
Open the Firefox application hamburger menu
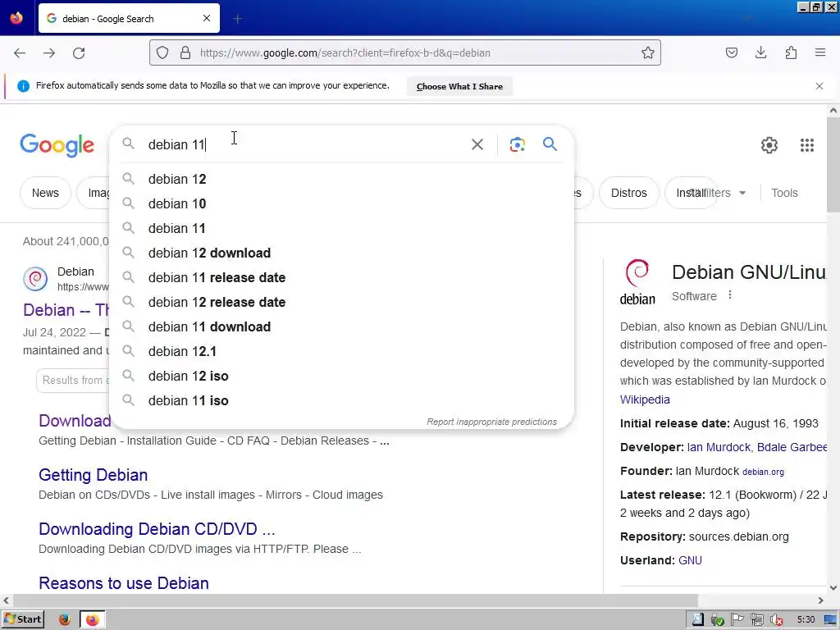820,52
